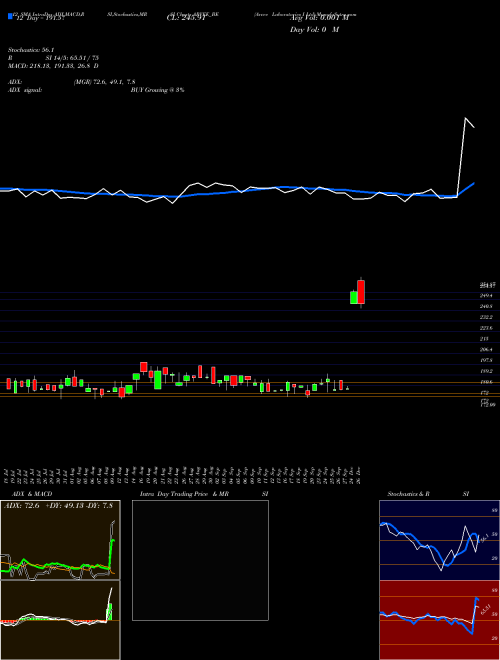This screenshot has height=660, width=500.
Task: Click inside the empty intraday trading price panel
Action: coord(200,560)
